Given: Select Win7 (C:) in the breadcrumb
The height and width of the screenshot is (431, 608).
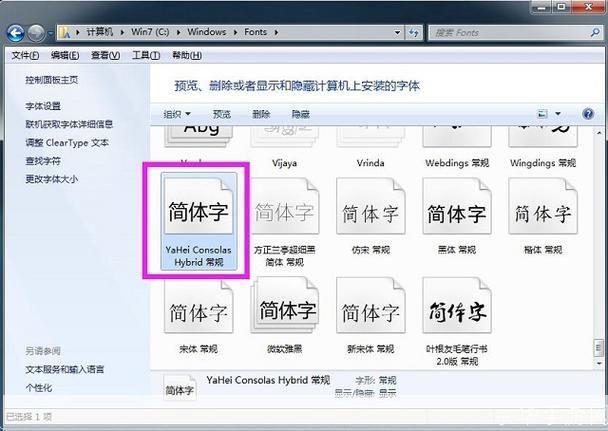Looking at the screenshot, I should [150, 32].
